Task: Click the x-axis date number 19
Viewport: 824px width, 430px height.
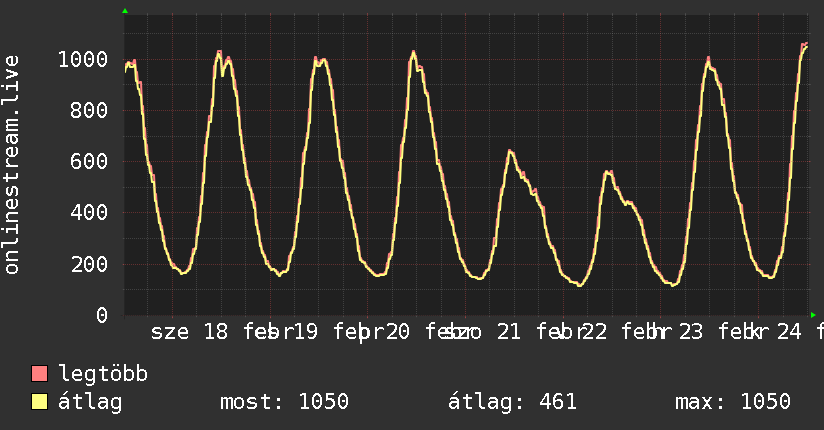Action: coord(305,332)
